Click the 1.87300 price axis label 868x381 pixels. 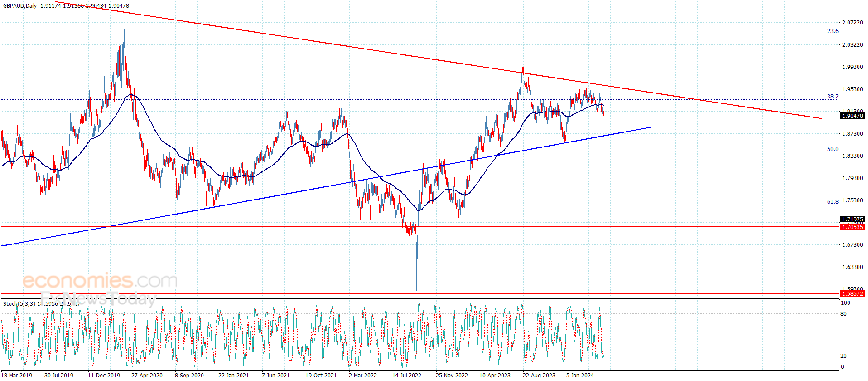coord(852,134)
